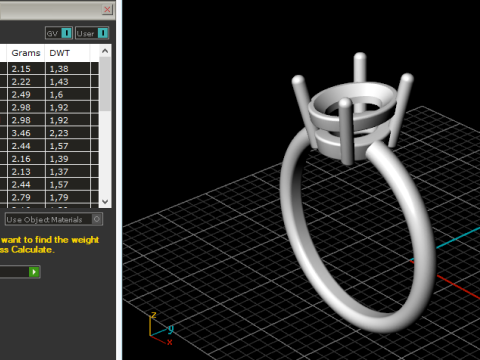The height and width of the screenshot is (360, 480).
Task: Select the 1,37 DWT cell
Action: click(x=68, y=172)
